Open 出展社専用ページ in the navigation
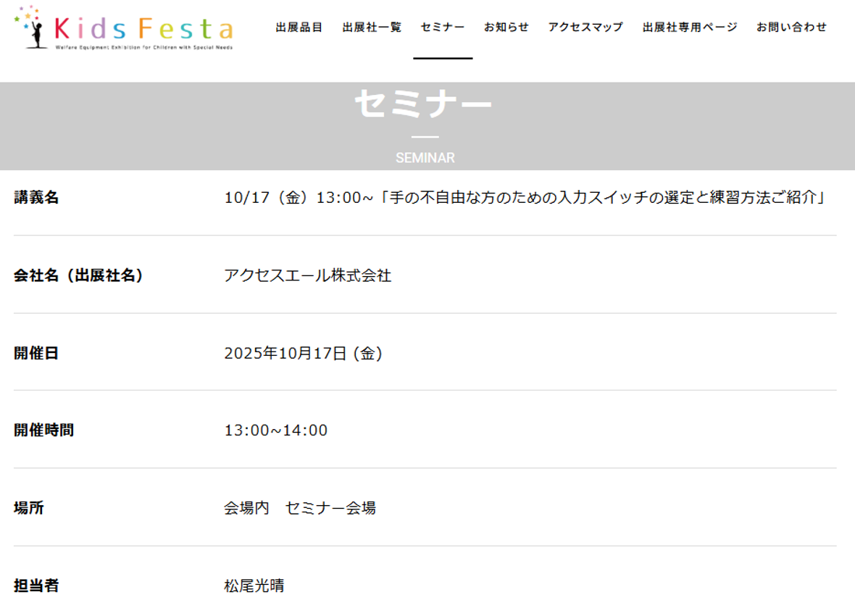 tap(690, 28)
